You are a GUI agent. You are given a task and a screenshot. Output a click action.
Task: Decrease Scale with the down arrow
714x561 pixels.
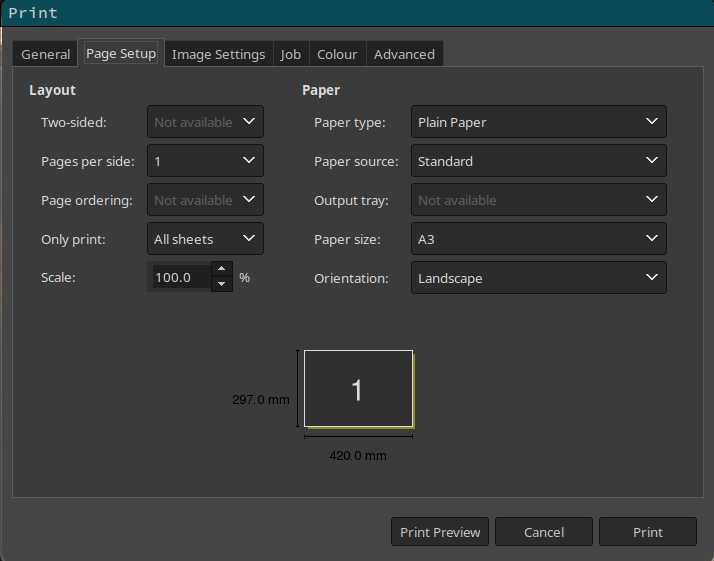pyautogui.click(x=222, y=285)
